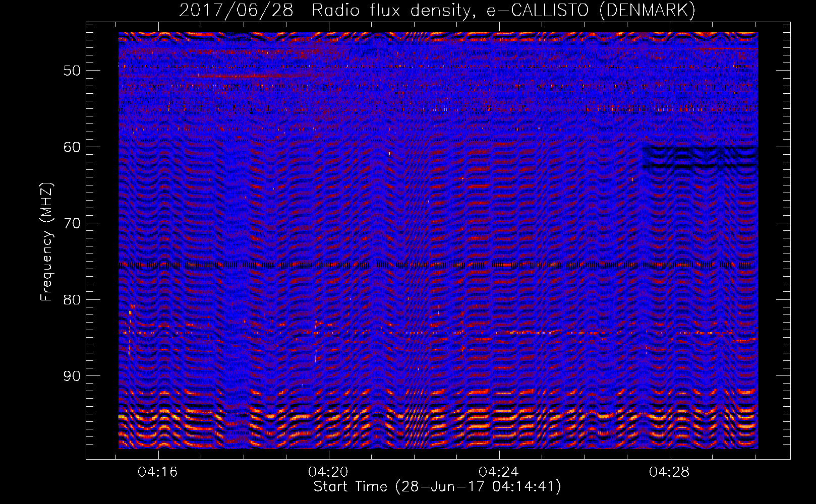The height and width of the screenshot is (504, 816).
Task: Click the 04:28 time tick label
Action: click(x=669, y=472)
